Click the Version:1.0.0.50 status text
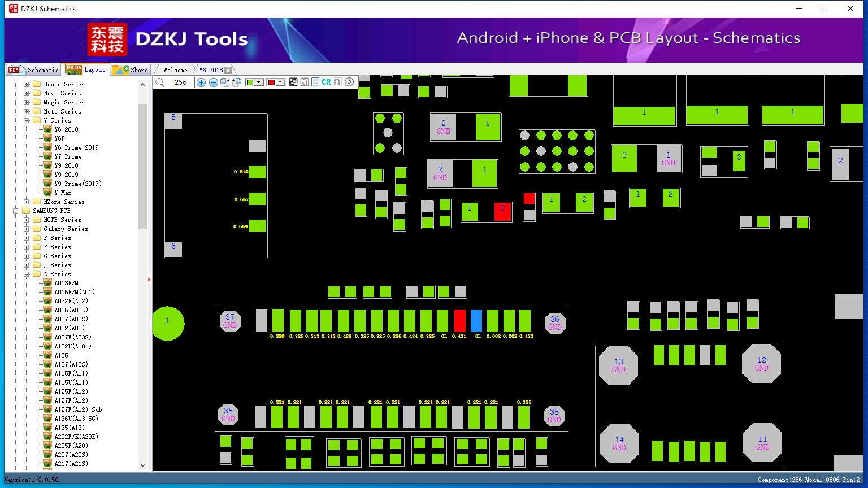 (32, 480)
